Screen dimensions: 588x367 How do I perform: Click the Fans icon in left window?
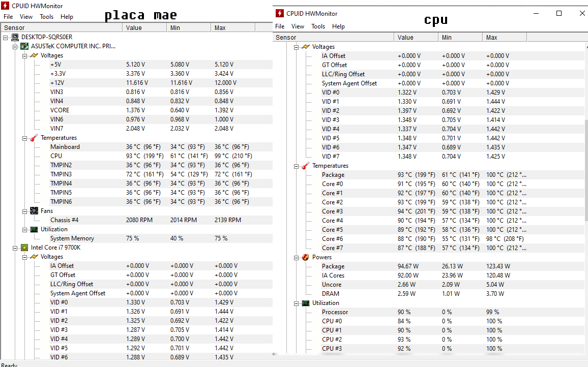[34, 211]
